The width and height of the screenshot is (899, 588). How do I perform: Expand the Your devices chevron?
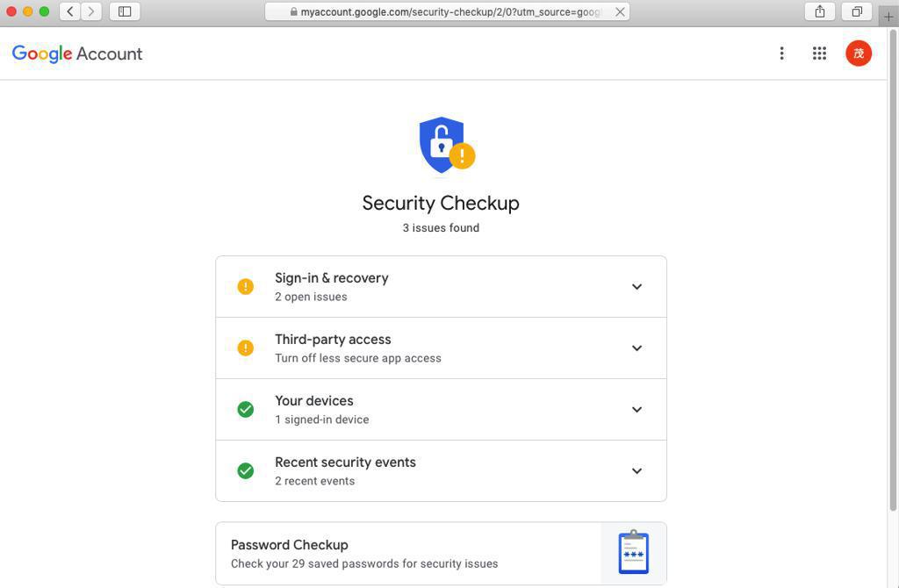636,410
